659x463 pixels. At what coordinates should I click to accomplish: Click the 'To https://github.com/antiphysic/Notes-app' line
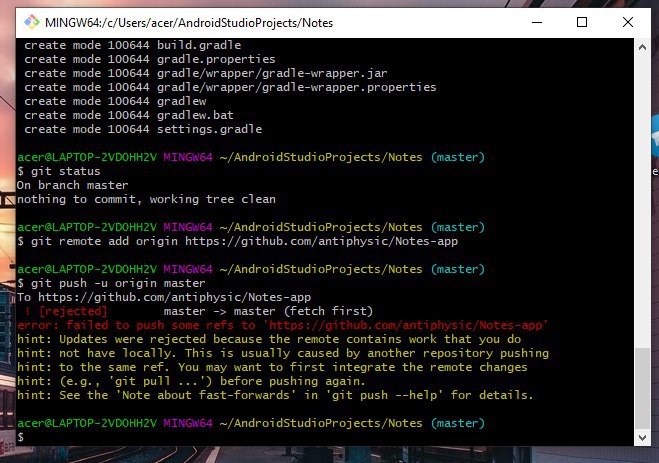[164, 297]
